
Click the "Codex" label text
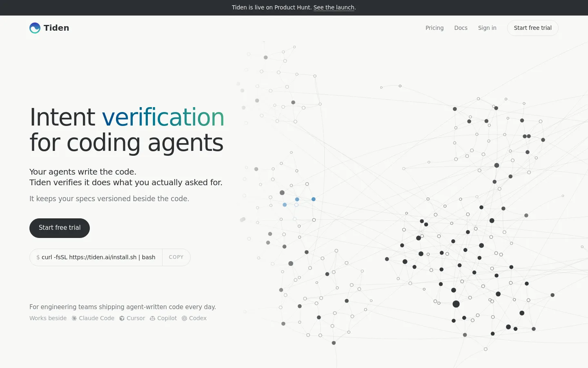(198, 318)
